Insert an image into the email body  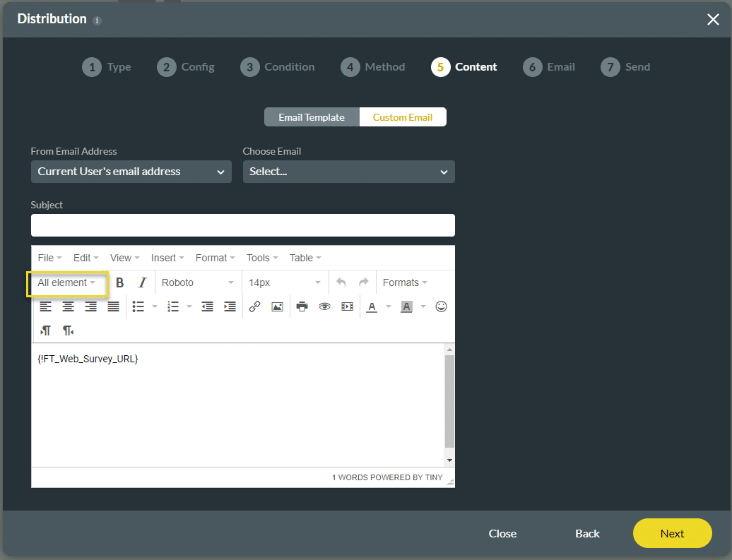(277, 306)
